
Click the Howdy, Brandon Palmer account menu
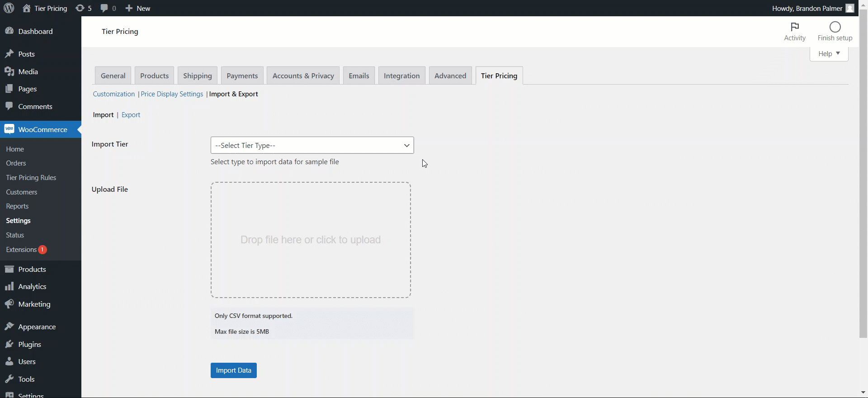813,8
